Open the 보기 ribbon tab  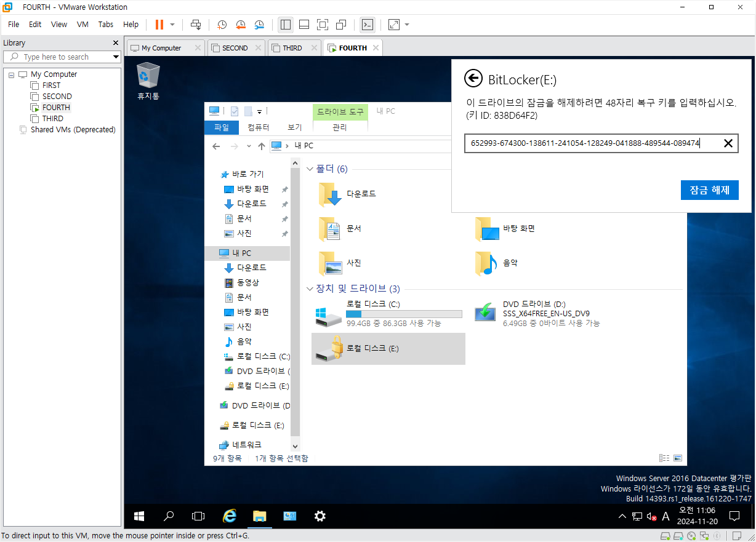pyautogui.click(x=295, y=127)
